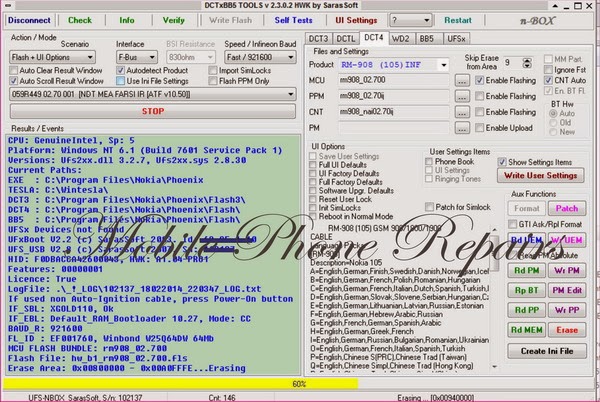600x402 pixels.
Task: Toggle Auto Clear Result Window checkbox
Action: (x=14, y=70)
